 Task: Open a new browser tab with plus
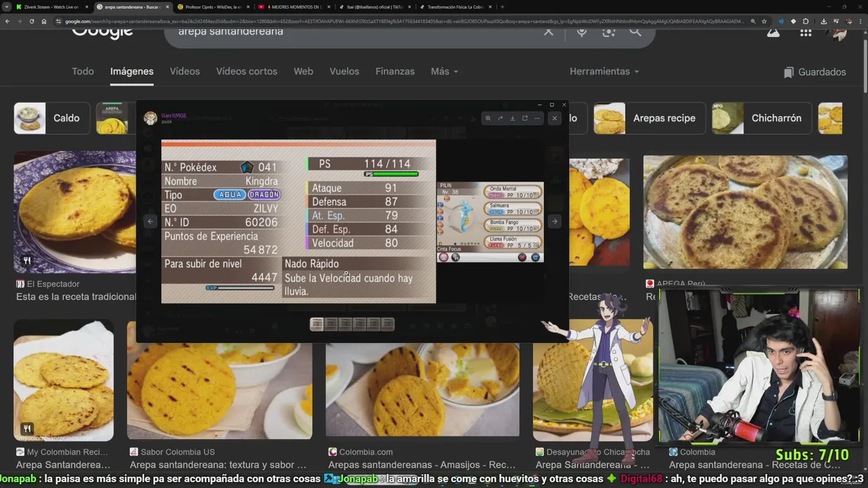click(x=502, y=7)
